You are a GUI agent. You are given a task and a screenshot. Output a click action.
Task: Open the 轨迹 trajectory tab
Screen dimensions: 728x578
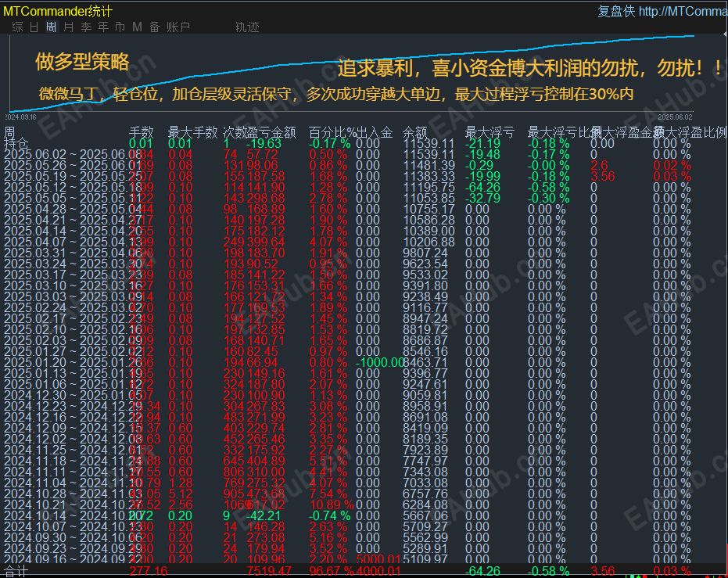[x=248, y=26]
